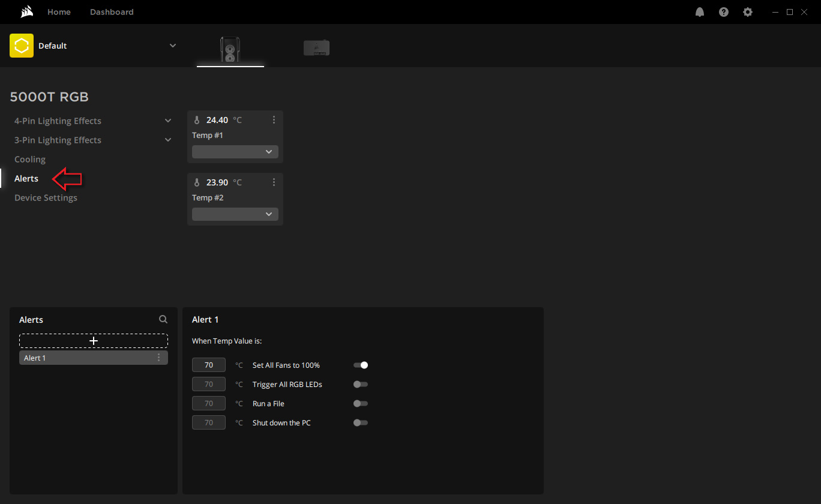The height and width of the screenshot is (504, 821).
Task: Open Temp #1 three-dot options menu
Action: (x=274, y=120)
